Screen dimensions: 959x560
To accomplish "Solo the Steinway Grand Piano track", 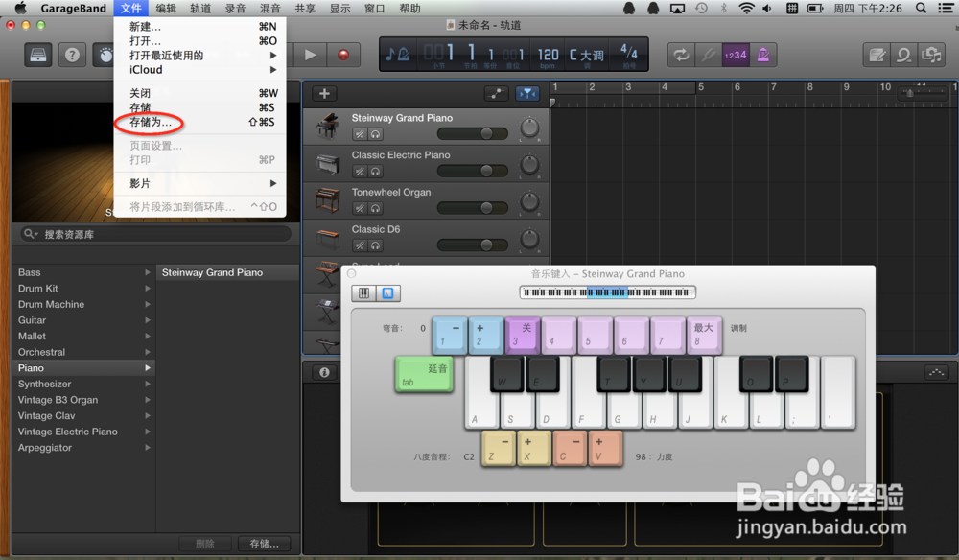I will tap(375, 134).
